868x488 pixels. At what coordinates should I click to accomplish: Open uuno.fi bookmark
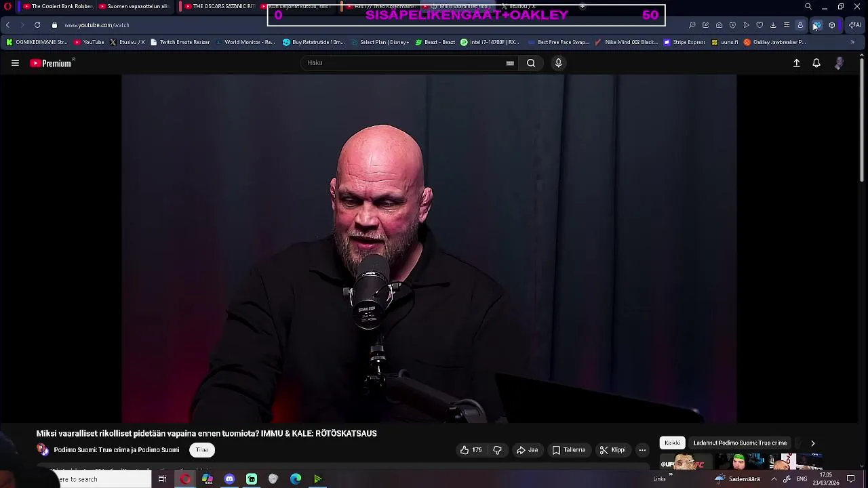[x=725, y=42]
